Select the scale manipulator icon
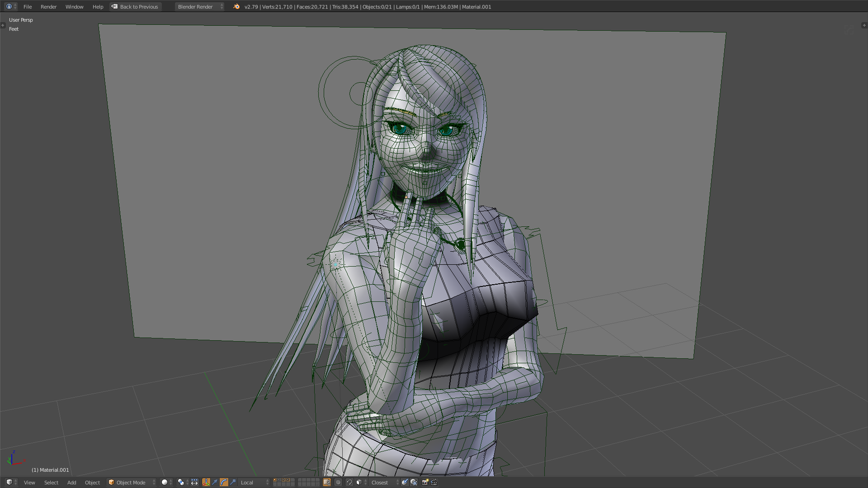This screenshot has width=868, height=488. point(233,482)
